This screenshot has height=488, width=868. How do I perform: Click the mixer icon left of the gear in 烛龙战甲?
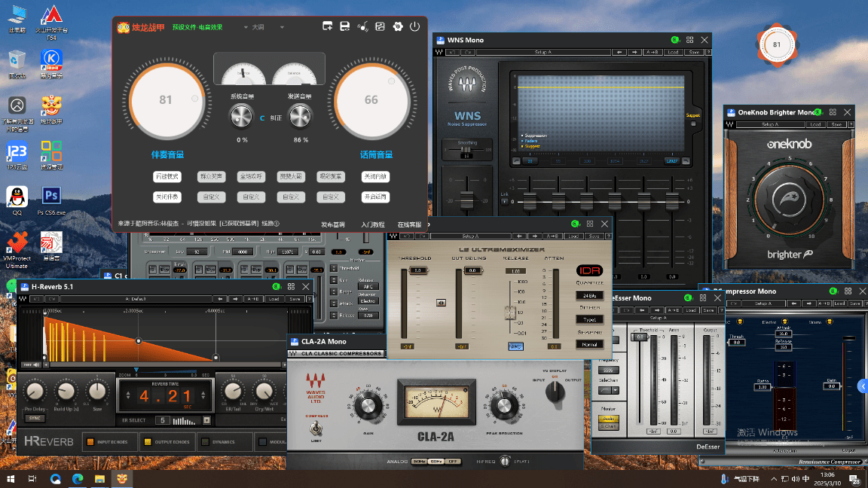380,26
